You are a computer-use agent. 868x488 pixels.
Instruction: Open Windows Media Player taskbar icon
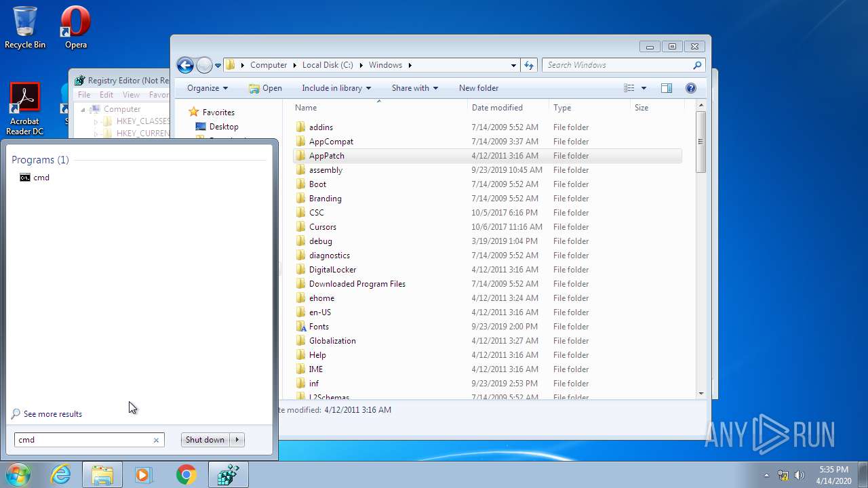coord(144,475)
